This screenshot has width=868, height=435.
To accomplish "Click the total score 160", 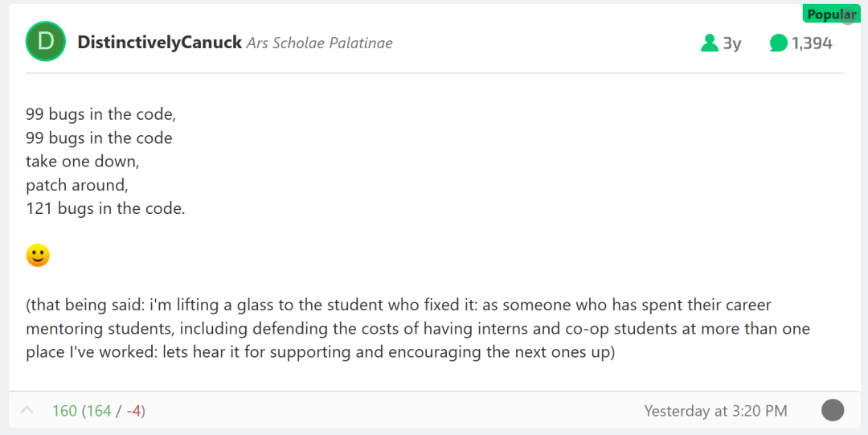I will pos(64,411).
